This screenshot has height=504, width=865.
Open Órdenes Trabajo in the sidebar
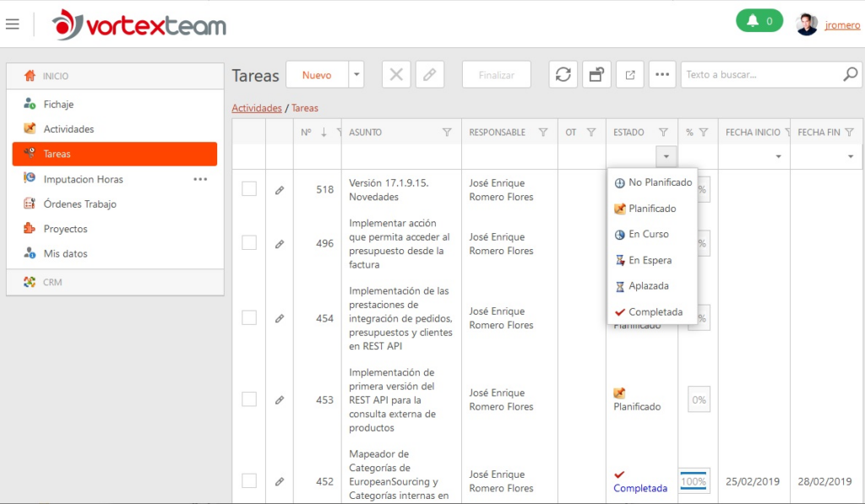pyautogui.click(x=80, y=204)
